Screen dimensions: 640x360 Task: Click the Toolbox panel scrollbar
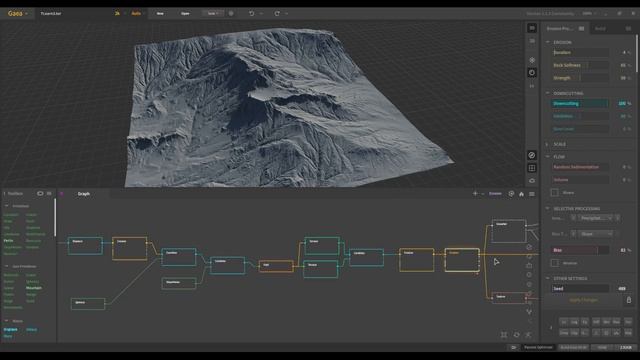tap(55, 218)
